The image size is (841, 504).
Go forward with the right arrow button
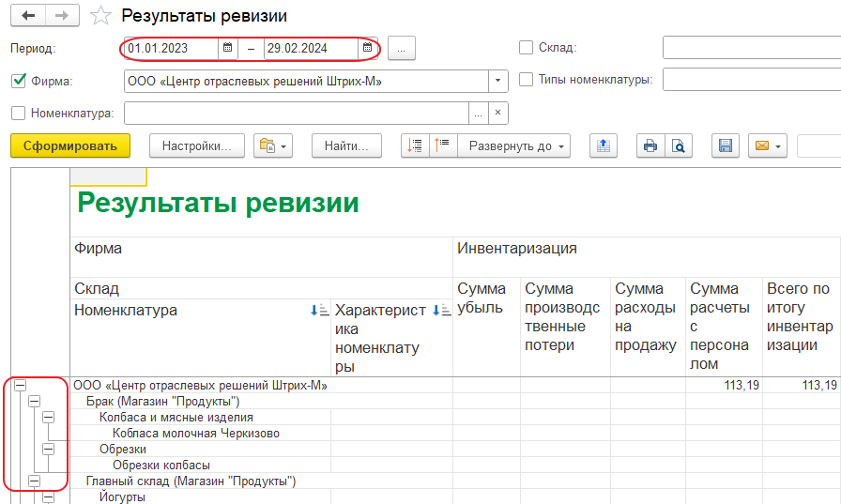pyautogui.click(x=62, y=16)
